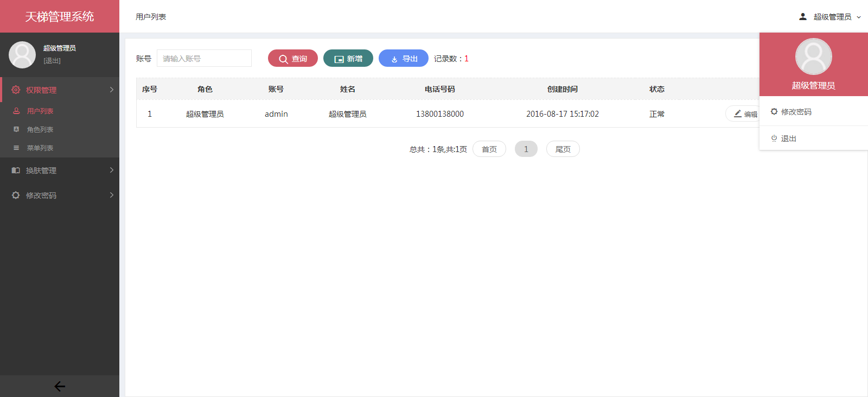Image resolution: width=868 pixels, height=397 pixels.
Task: Collapse sidebar with the back arrow icon
Action: 60,386
